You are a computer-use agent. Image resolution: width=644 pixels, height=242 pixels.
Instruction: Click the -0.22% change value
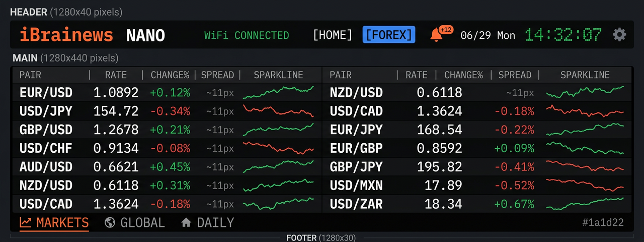click(514, 130)
